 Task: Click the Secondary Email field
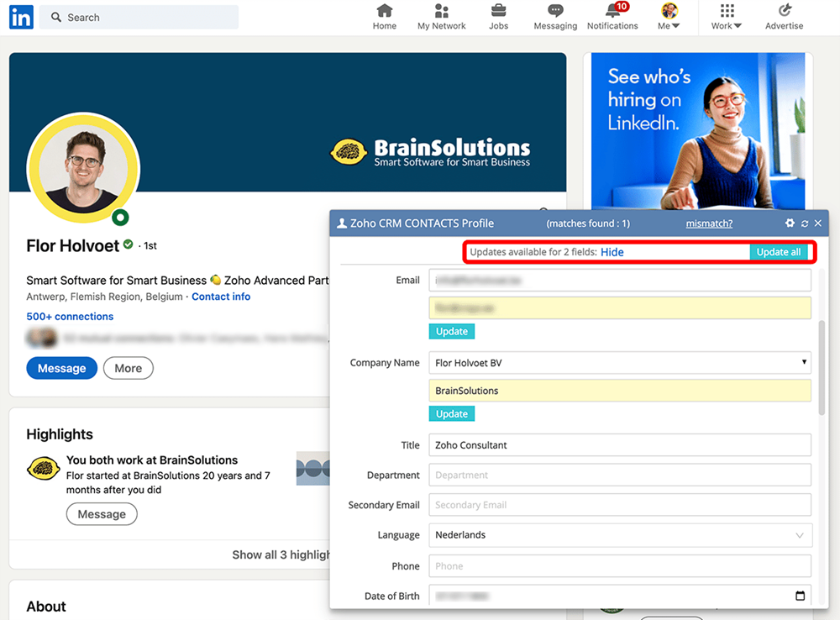[x=620, y=505]
